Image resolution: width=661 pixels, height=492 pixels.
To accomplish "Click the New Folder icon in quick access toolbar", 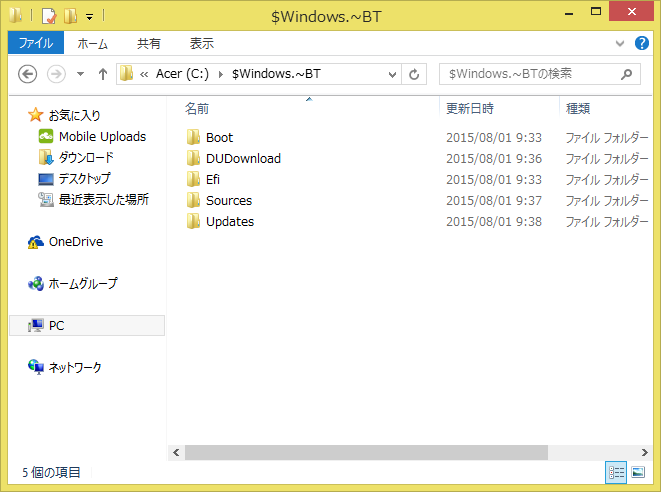I will point(70,16).
